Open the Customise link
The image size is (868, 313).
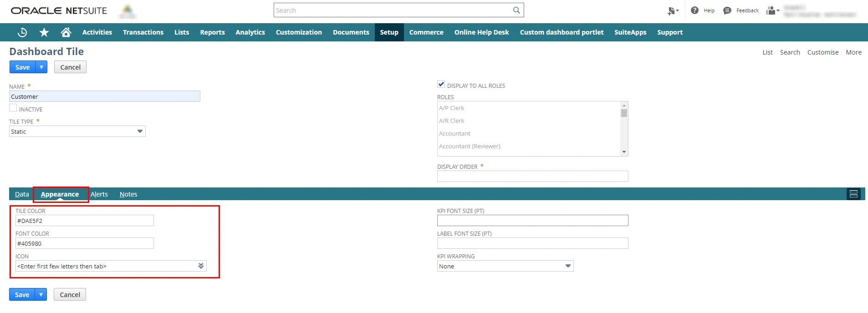click(x=822, y=52)
